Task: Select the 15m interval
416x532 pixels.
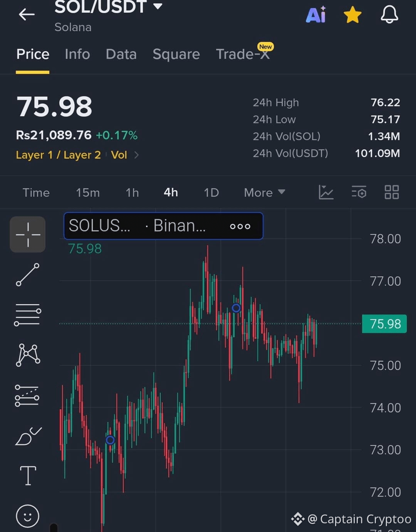Action: (87, 193)
